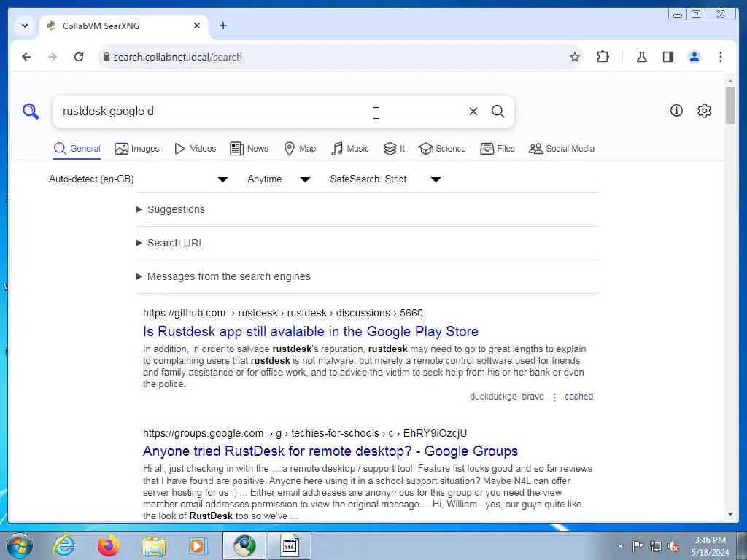This screenshot has height=560, width=747.
Task: Click the groups.google.com result URL
Action: (x=305, y=433)
